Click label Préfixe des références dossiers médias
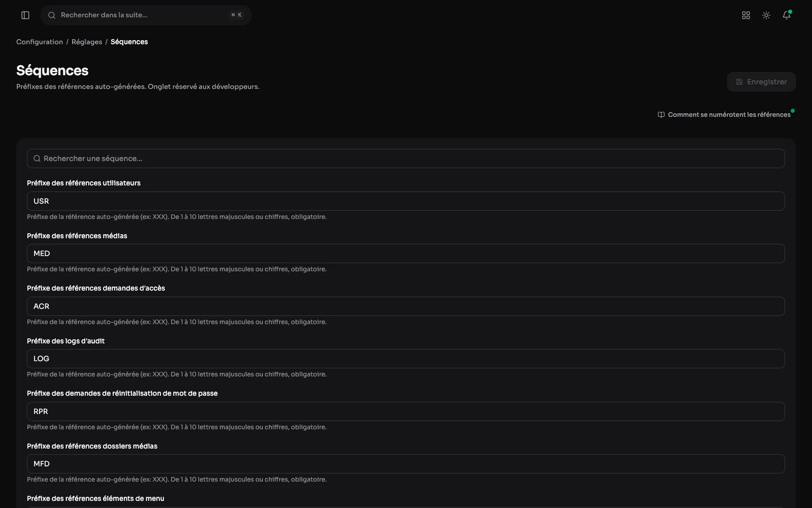The image size is (812, 508). click(x=92, y=446)
